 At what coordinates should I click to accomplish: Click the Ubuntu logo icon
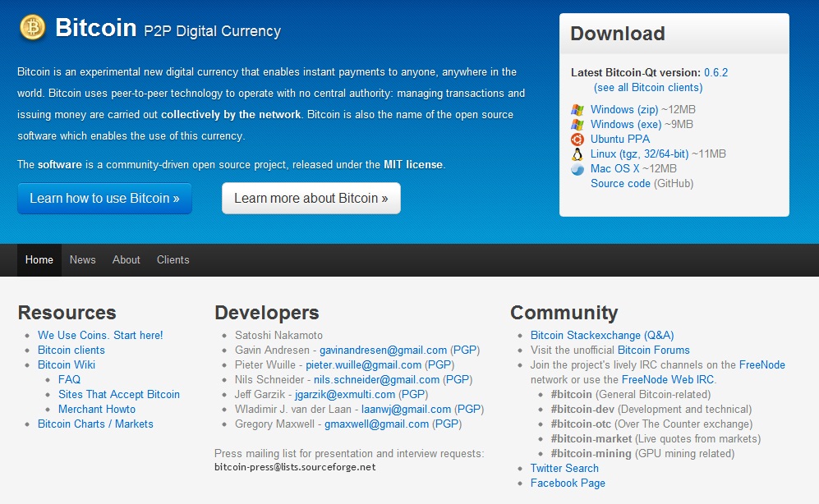click(577, 140)
